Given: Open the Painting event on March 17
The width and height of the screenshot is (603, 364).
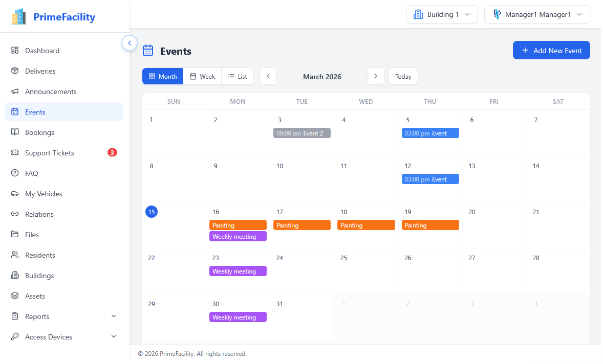Looking at the screenshot, I should click(x=301, y=225).
